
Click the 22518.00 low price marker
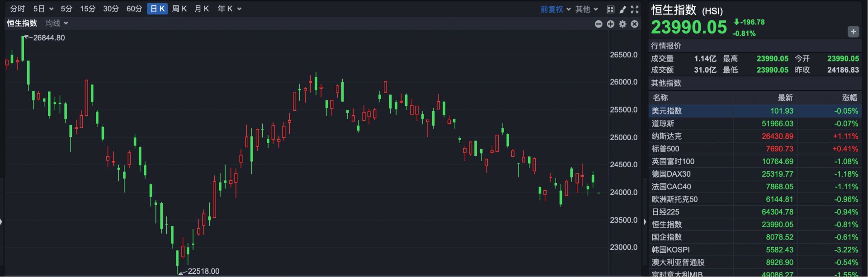click(x=203, y=271)
